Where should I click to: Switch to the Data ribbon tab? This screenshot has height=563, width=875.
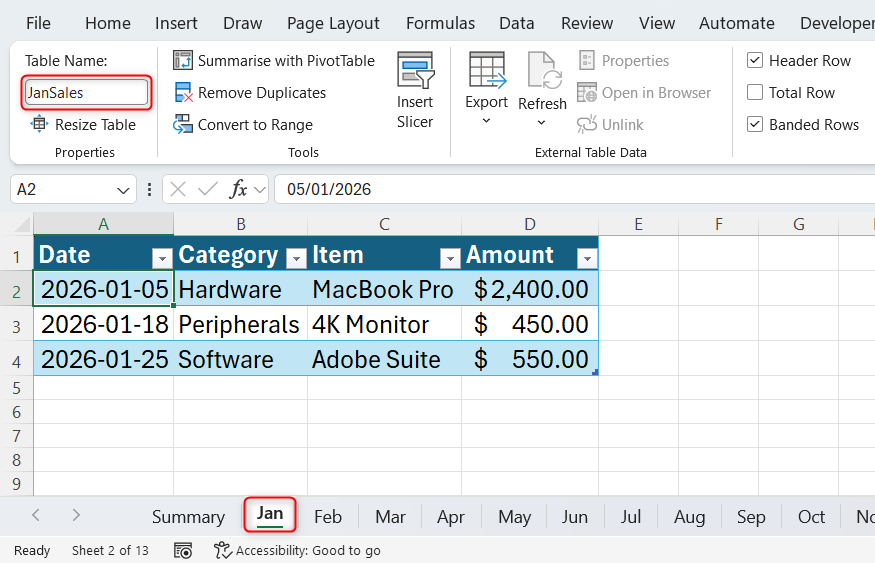point(516,23)
